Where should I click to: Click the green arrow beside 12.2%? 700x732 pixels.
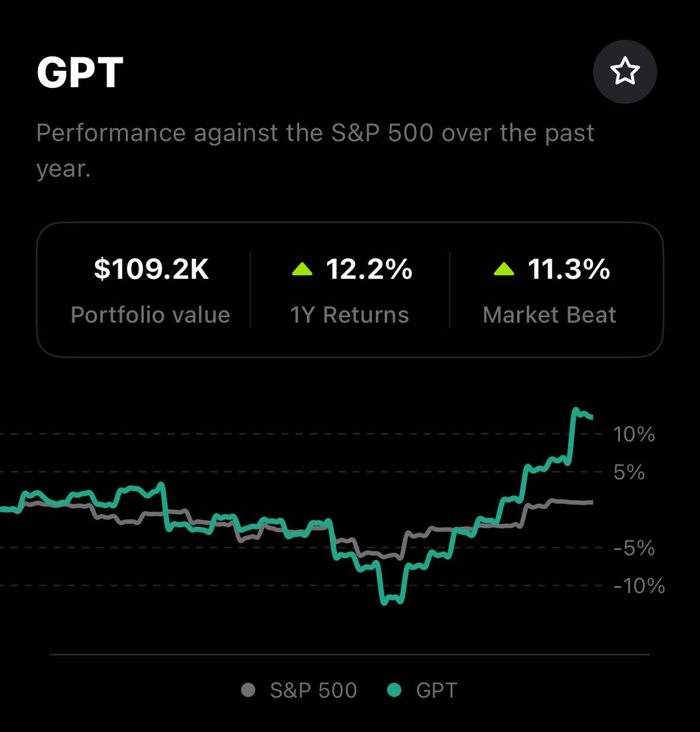pyautogui.click(x=302, y=269)
